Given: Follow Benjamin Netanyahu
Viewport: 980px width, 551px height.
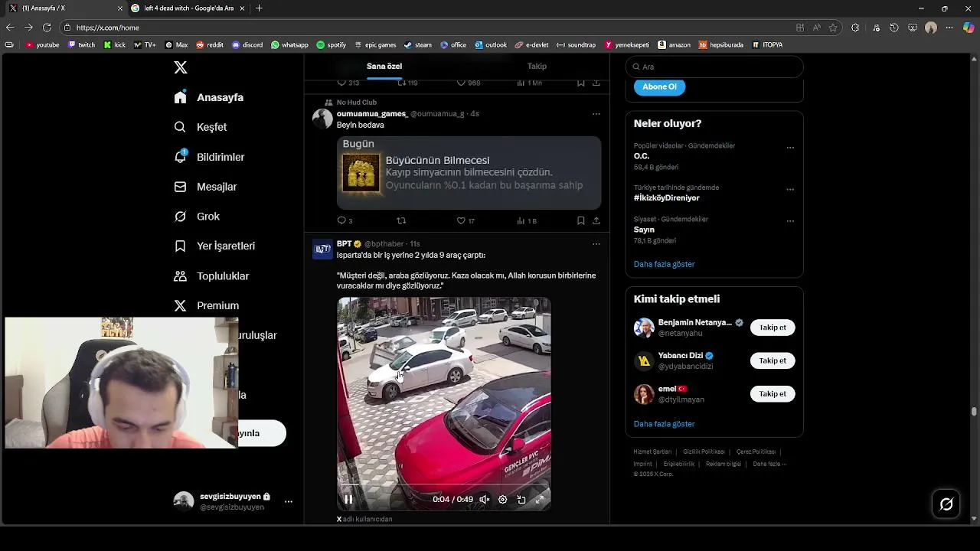Looking at the screenshot, I should tap(773, 328).
